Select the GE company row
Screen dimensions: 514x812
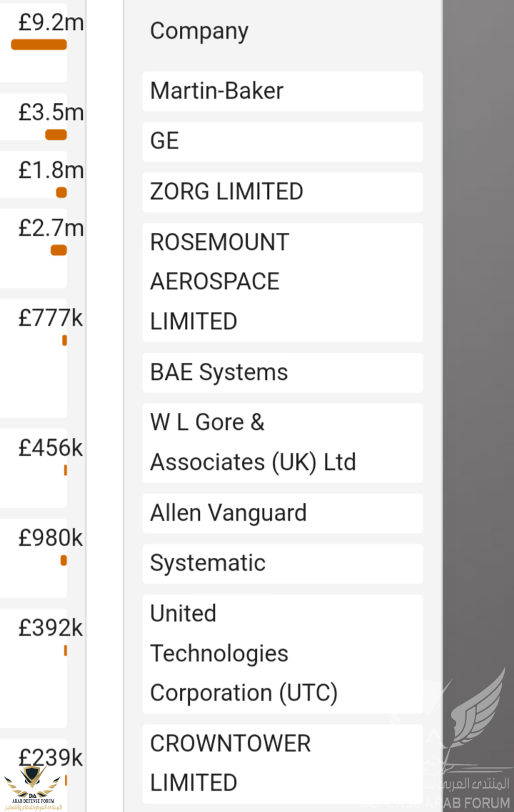282,141
